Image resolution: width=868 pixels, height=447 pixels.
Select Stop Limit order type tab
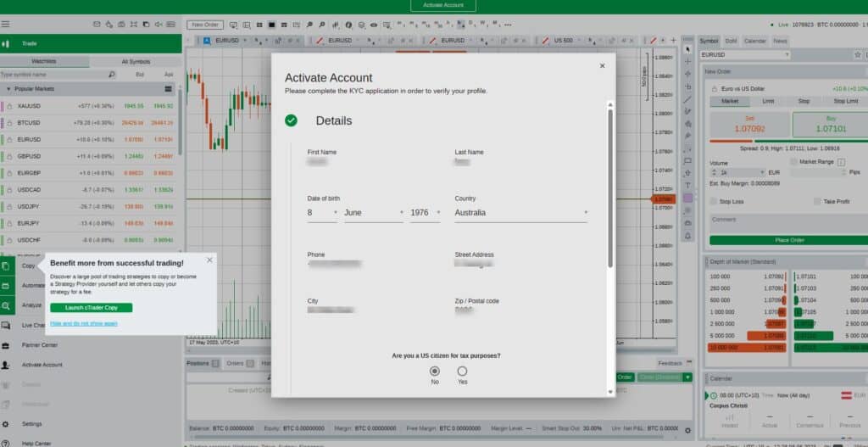point(846,102)
